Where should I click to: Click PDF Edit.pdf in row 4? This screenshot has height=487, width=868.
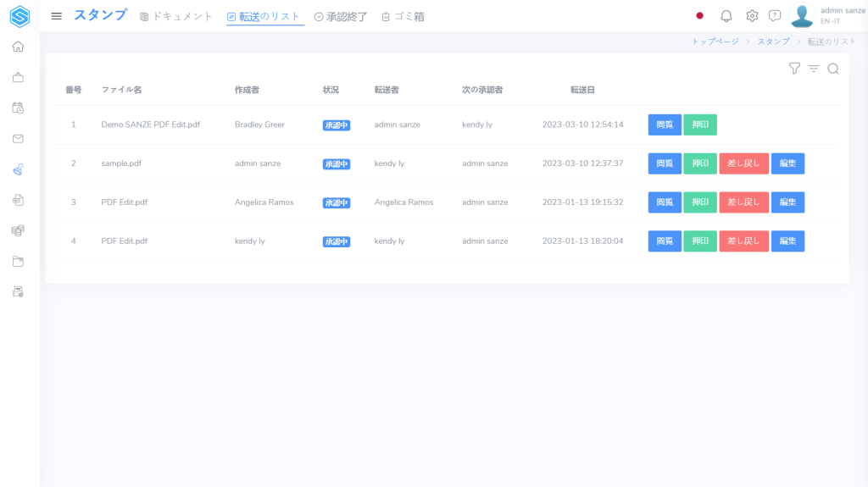click(125, 241)
